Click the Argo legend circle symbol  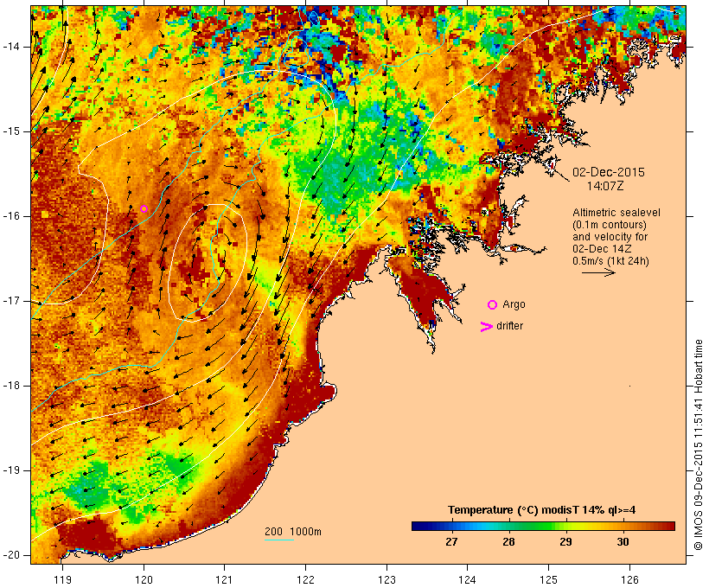[x=493, y=305]
